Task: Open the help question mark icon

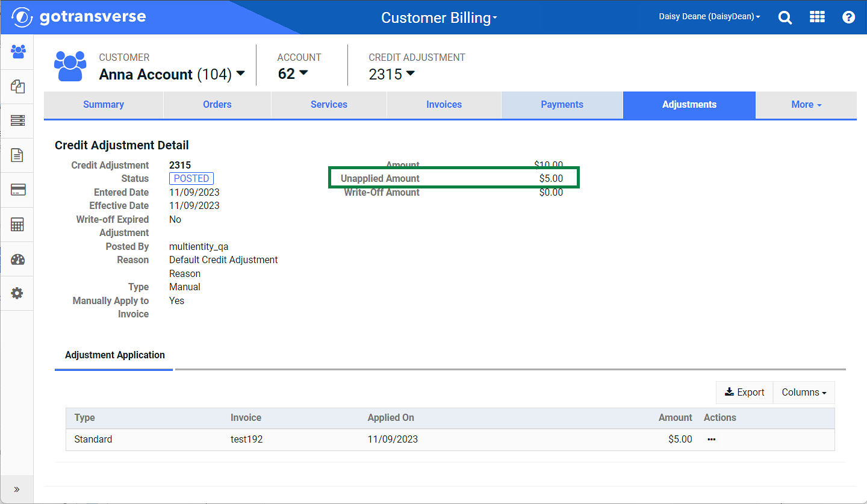Action: coord(849,17)
